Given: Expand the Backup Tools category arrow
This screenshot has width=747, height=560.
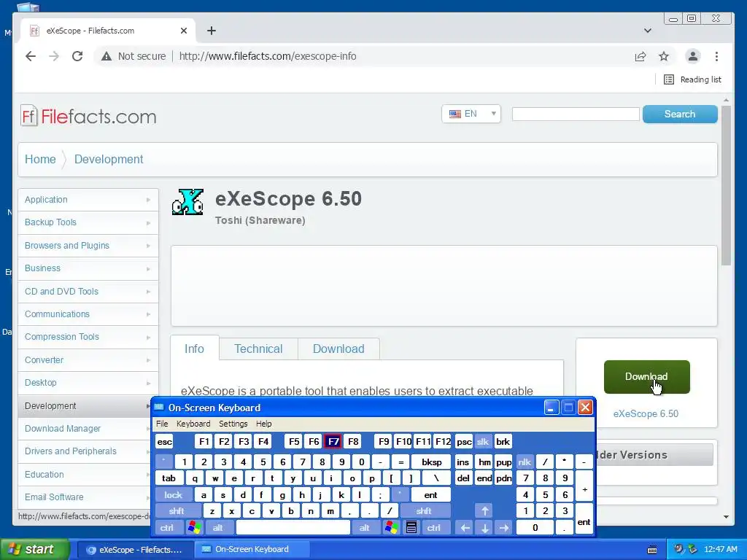Looking at the screenshot, I should click(148, 223).
